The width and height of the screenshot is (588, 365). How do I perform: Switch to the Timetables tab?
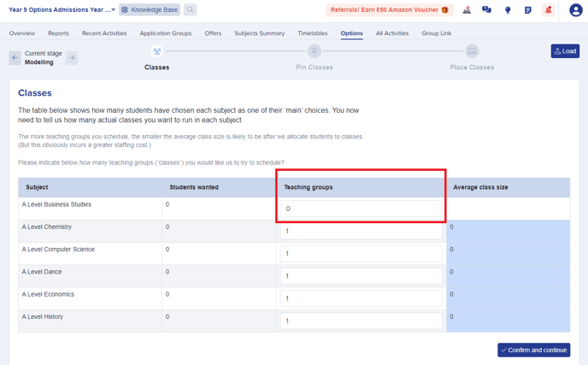pos(313,33)
